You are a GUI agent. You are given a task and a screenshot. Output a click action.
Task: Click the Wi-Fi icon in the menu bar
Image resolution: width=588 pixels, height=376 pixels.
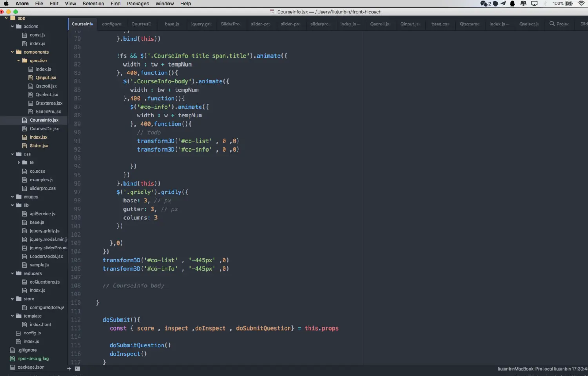tap(582, 4)
